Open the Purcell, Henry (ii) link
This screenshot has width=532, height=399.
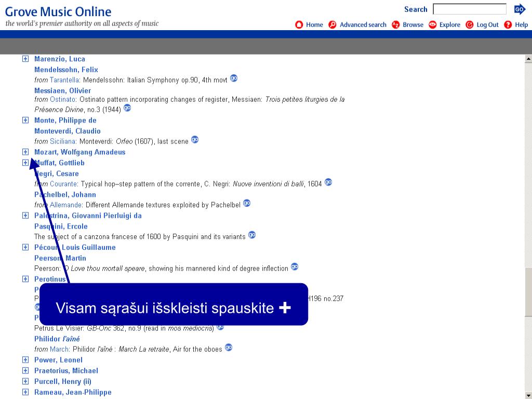click(x=63, y=381)
